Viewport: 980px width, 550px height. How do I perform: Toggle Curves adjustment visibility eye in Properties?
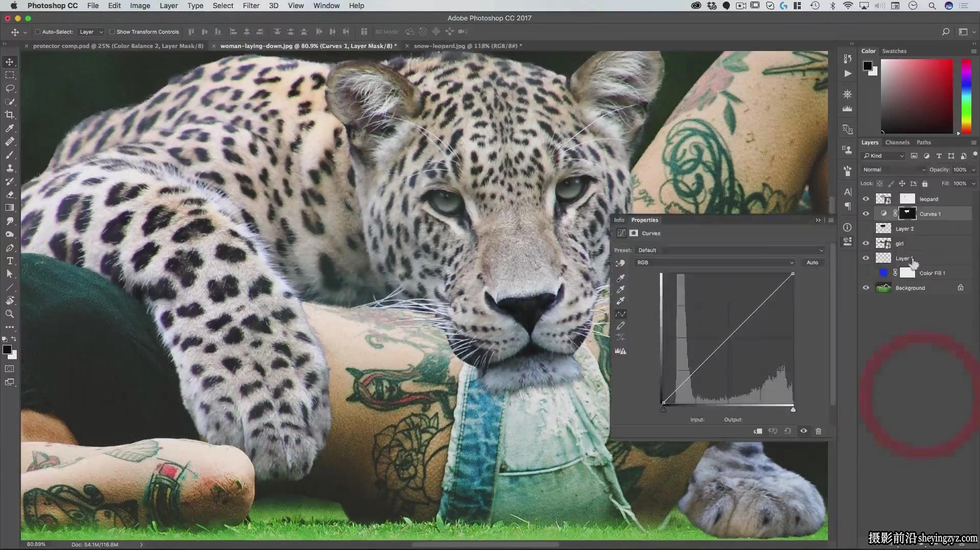803,431
